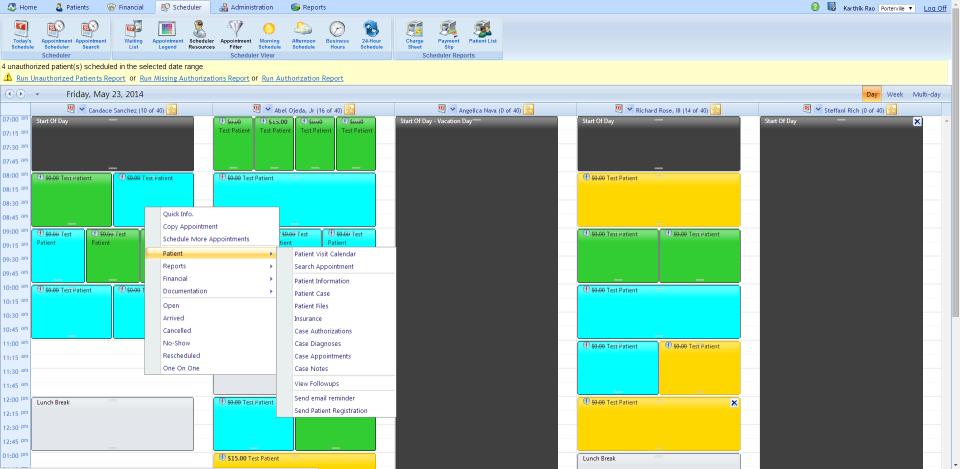
Task: Click orange icon after Candace Sanchez name
Action: pos(171,110)
